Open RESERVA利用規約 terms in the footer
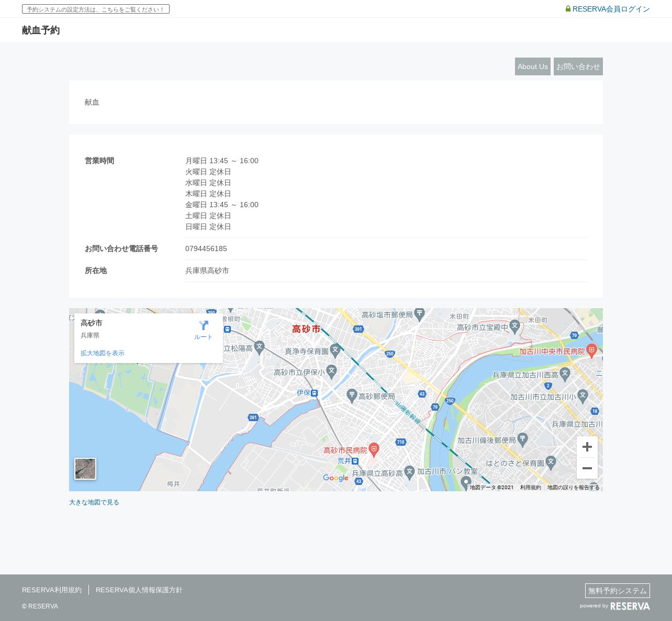This screenshot has height=621, width=672. 52,590
